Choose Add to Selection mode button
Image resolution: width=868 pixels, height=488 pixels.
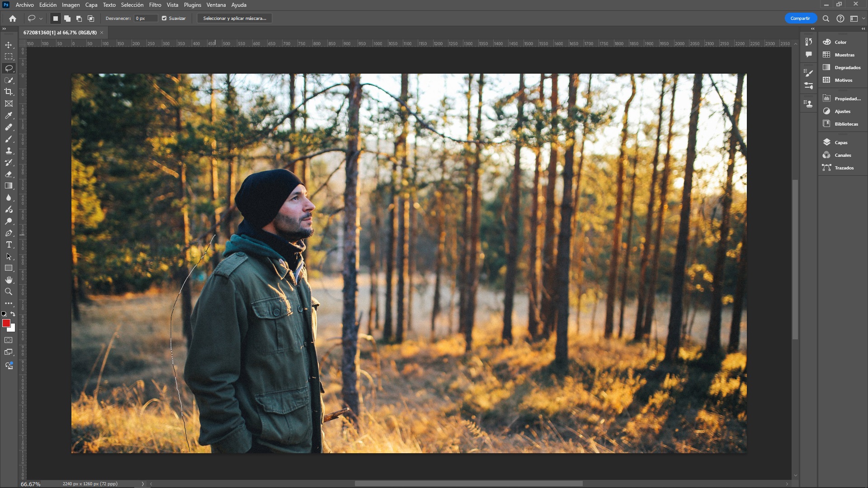tap(67, 19)
